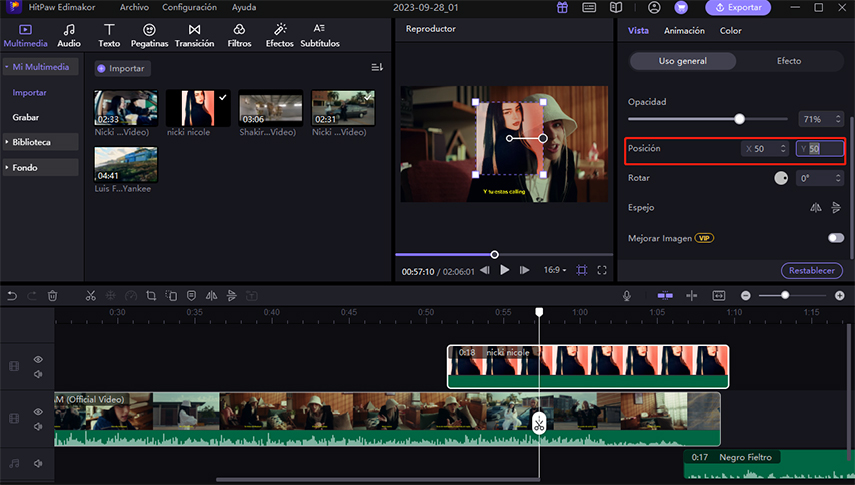Adjust the Opacidad slider handle

739,119
